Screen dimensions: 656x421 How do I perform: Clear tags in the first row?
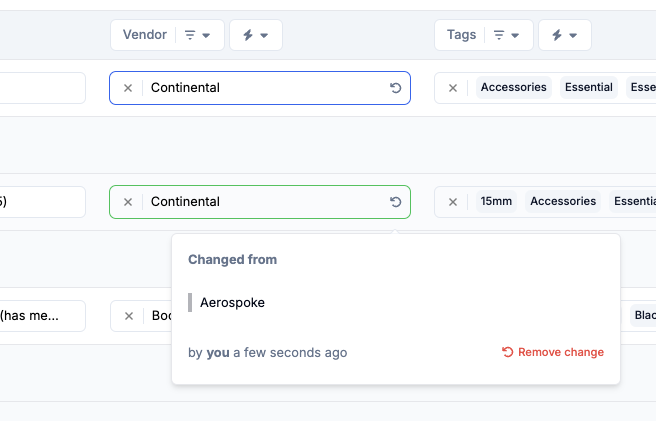(452, 88)
